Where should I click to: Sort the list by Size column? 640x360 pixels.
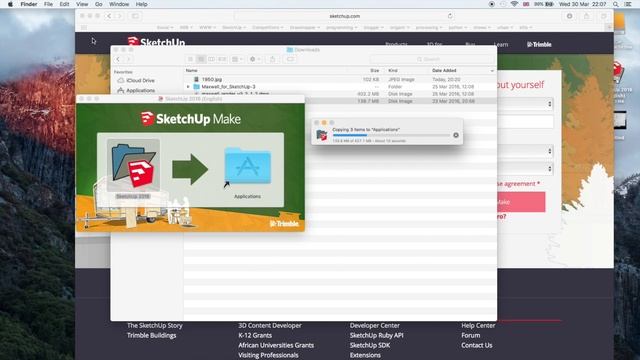374,71
